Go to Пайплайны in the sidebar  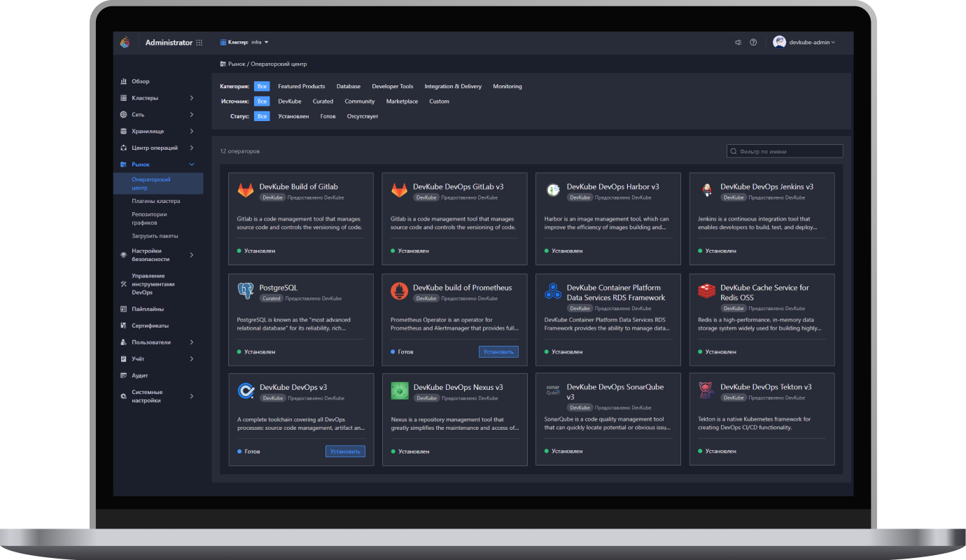148,309
